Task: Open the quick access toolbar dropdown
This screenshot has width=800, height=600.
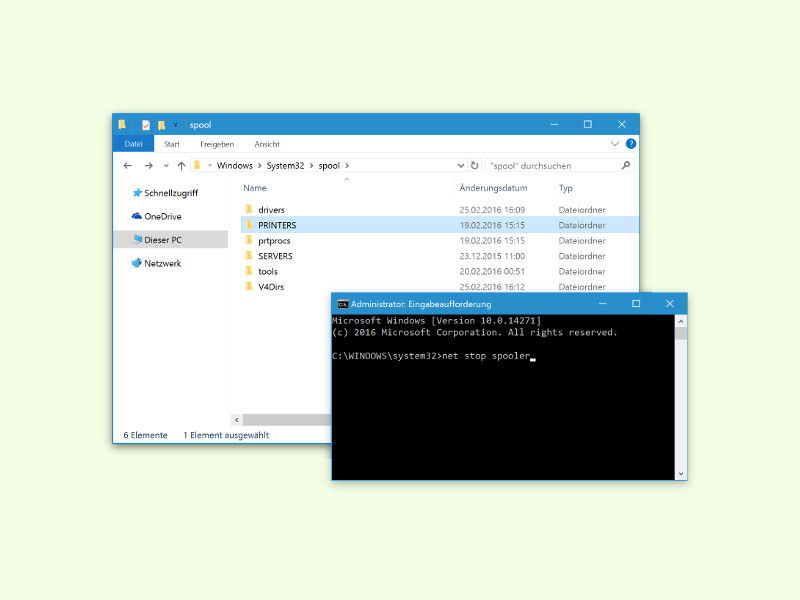Action: coord(176,125)
